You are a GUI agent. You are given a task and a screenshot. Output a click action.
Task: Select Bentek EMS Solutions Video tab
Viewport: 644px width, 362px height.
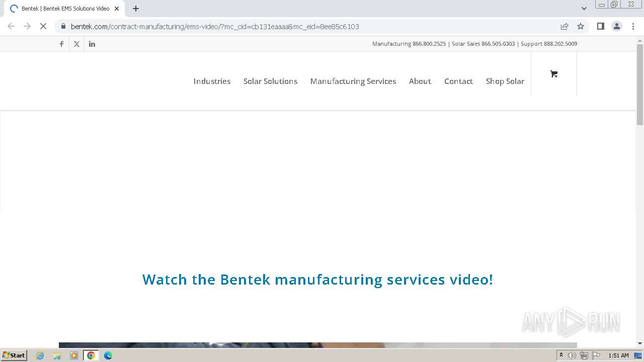click(x=64, y=9)
